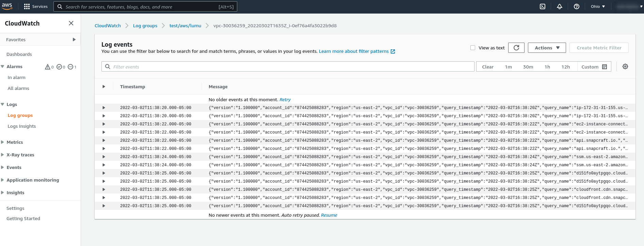The height and width of the screenshot is (246, 644).
Task: Close the CloudWatch sidebar panel
Action: click(71, 23)
